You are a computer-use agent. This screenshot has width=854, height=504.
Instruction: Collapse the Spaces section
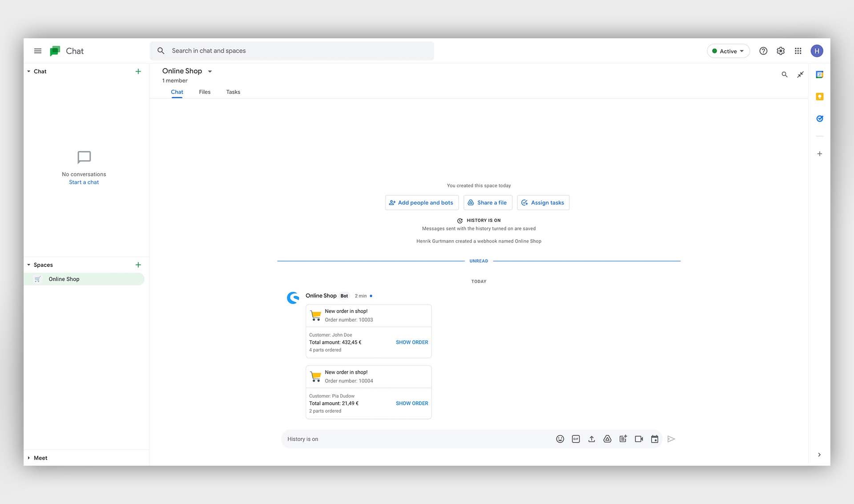pos(29,265)
